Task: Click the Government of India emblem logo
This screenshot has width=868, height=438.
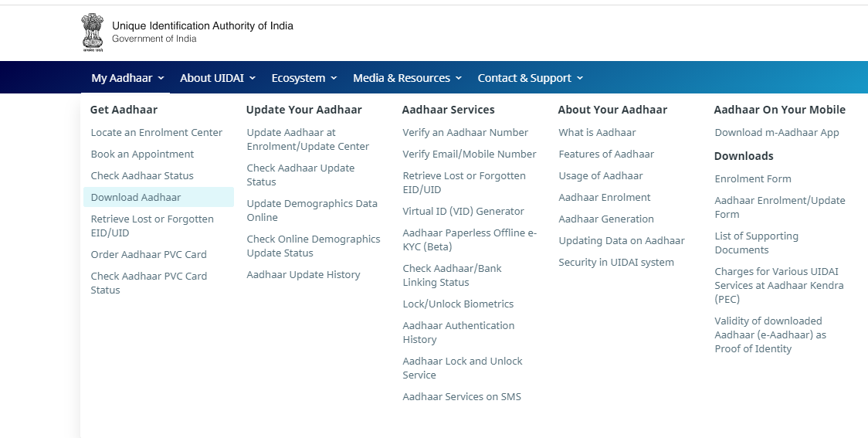Action: [93, 32]
